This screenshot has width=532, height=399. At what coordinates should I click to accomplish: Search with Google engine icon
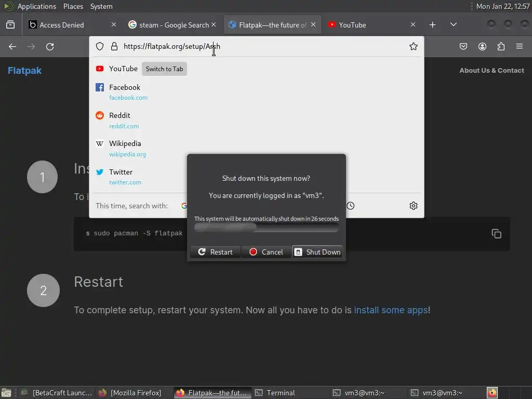click(183, 206)
